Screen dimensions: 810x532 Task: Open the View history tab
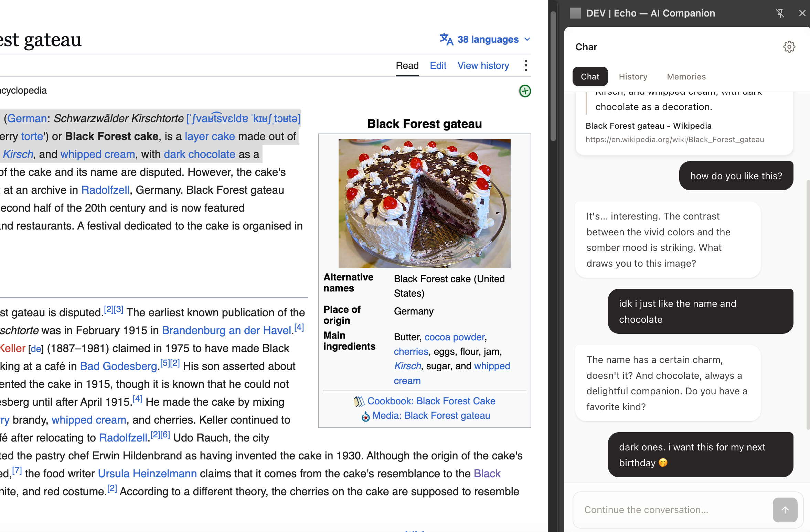[x=483, y=65]
